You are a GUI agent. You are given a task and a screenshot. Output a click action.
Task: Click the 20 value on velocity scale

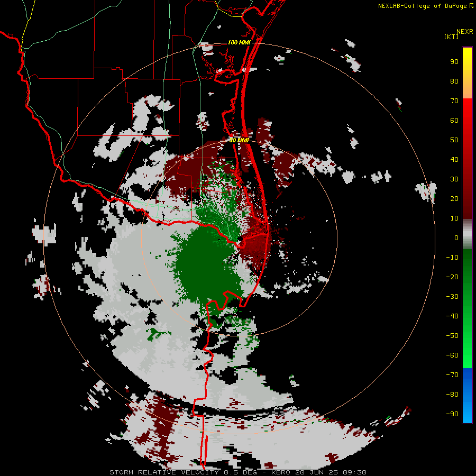pyautogui.click(x=454, y=198)
